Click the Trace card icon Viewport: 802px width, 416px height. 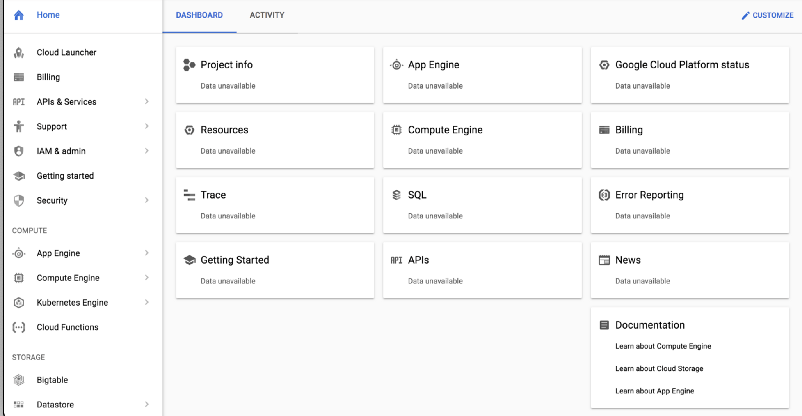tap(189, 195)
